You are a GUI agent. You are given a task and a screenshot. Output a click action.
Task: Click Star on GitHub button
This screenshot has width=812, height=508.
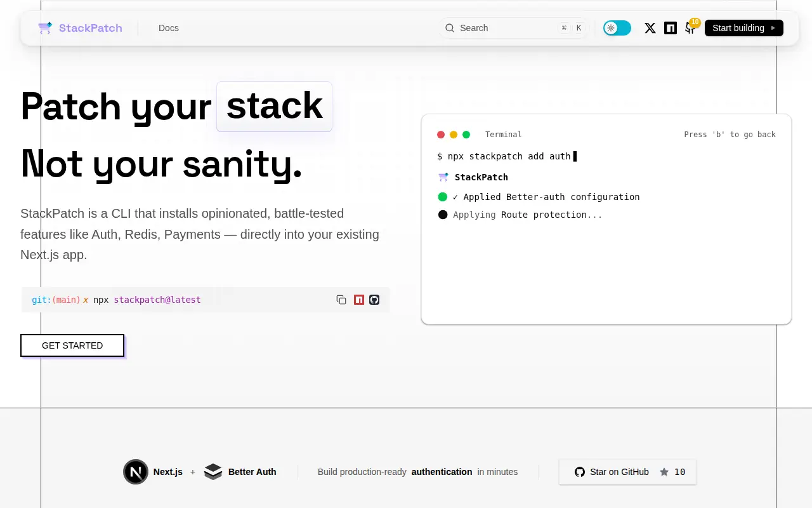click(627, 472)
